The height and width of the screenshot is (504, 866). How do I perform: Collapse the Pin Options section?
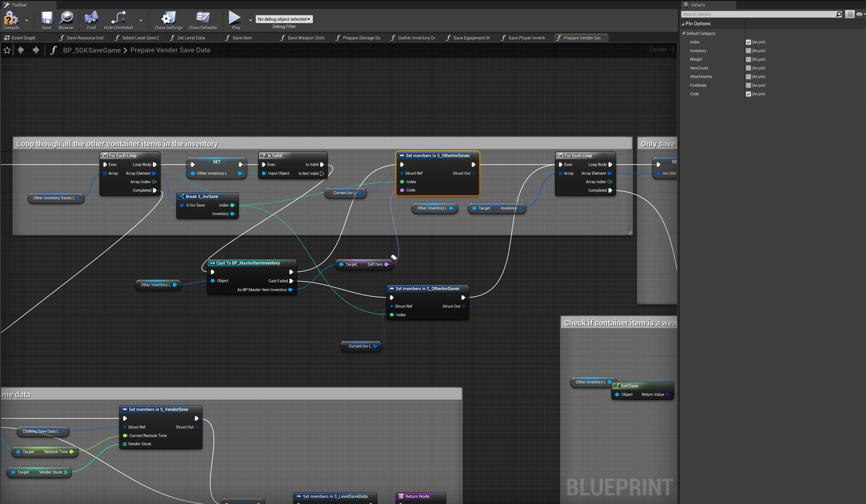(683, 24)
